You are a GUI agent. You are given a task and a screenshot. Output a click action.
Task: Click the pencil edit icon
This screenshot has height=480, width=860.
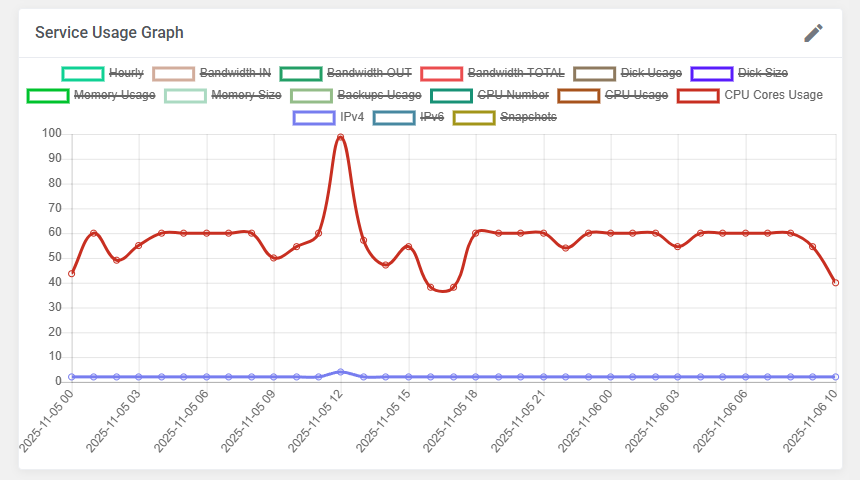coord(814,33)
